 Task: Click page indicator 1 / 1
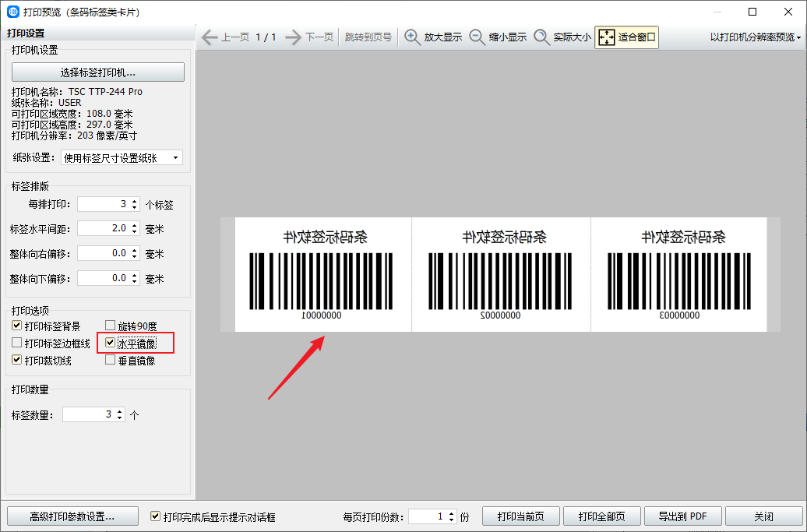coord(266,37)
